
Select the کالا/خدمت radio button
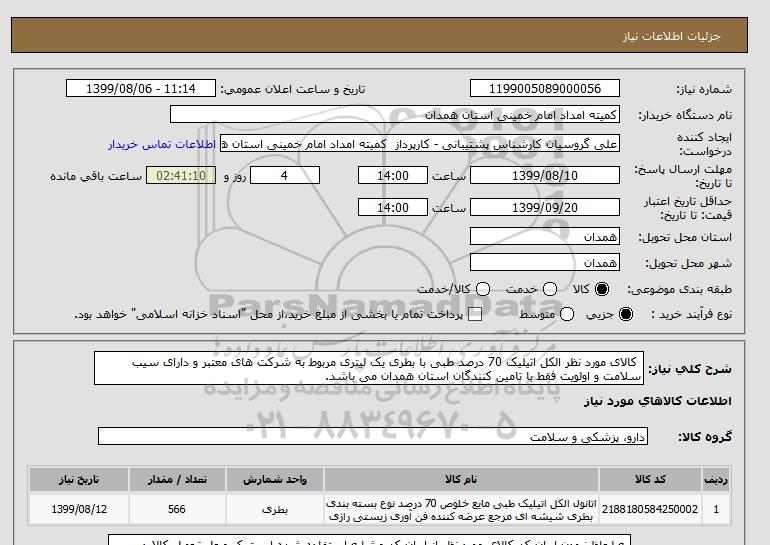(x=483, y=289)
